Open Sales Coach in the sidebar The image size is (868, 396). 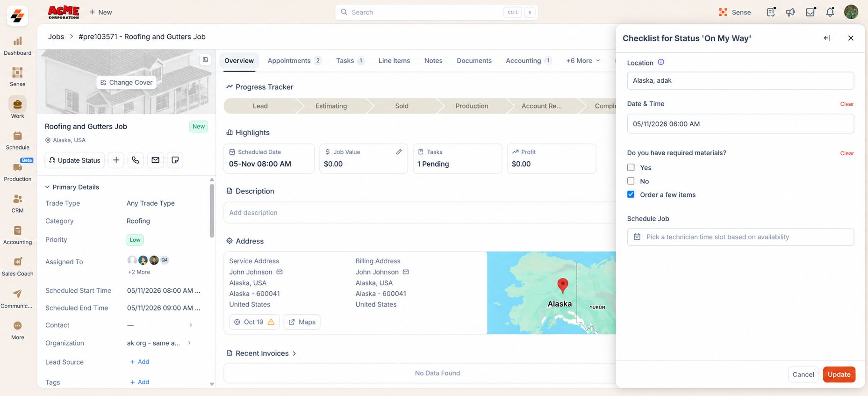(x=18, y=266)
